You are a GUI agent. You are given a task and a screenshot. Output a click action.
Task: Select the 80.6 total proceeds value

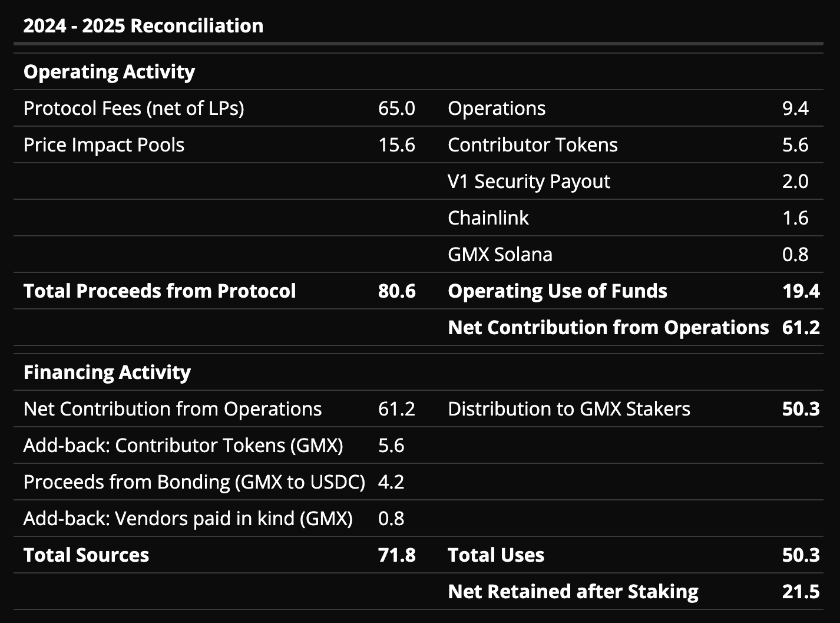point(396,291)
